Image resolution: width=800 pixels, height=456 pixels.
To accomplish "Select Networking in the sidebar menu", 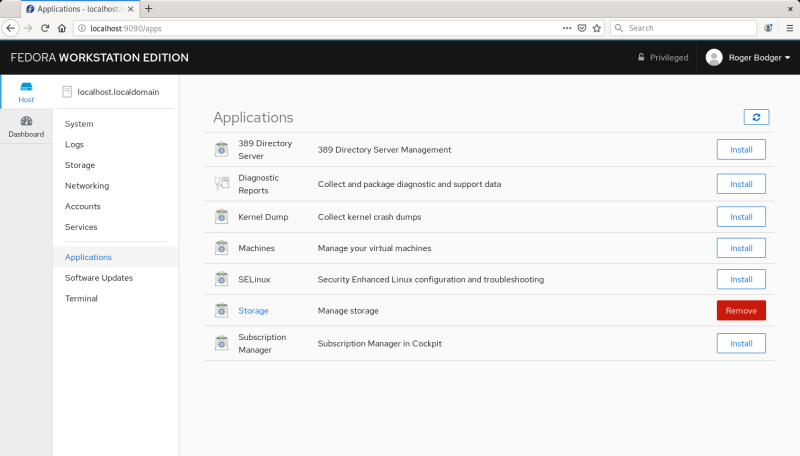I will point(87,186).
